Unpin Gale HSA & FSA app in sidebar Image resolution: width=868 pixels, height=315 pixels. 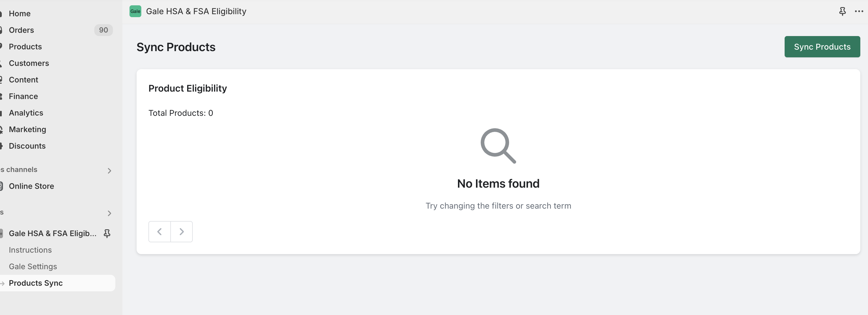pos(107,233)
